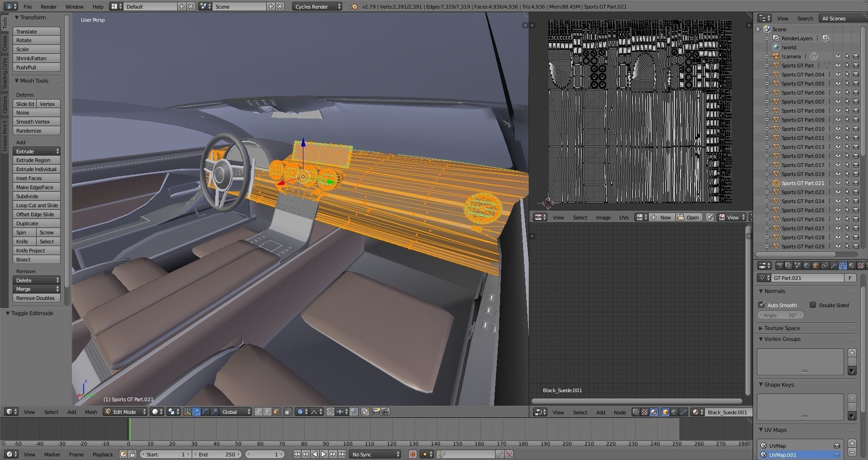Viewport: 868px width, 460px height.
Task: Open the File menu
Action: 28,6
